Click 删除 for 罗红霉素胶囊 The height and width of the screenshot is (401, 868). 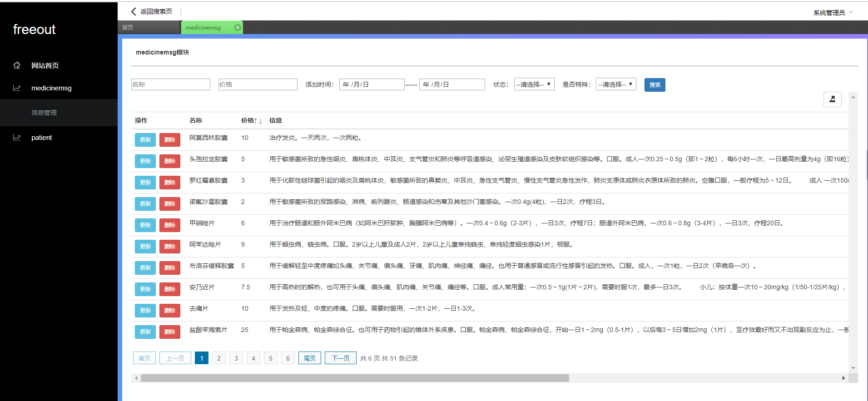click(170, 183)
